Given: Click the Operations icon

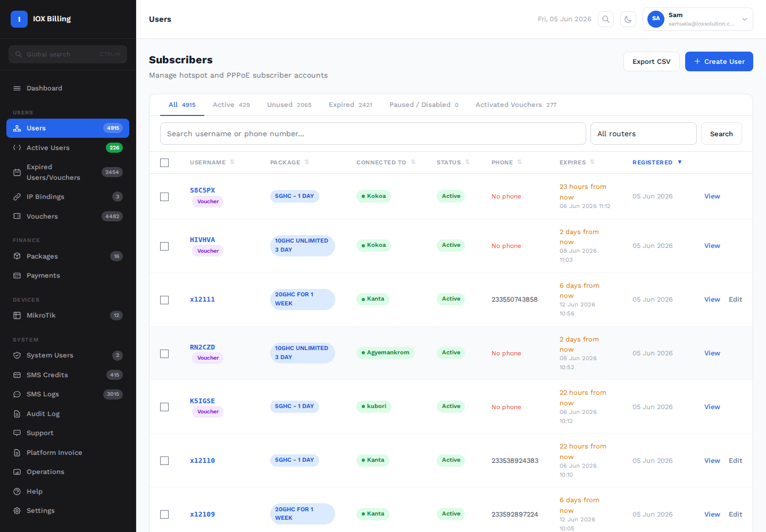Looking at the screenshot, I should tap(17, 472).
